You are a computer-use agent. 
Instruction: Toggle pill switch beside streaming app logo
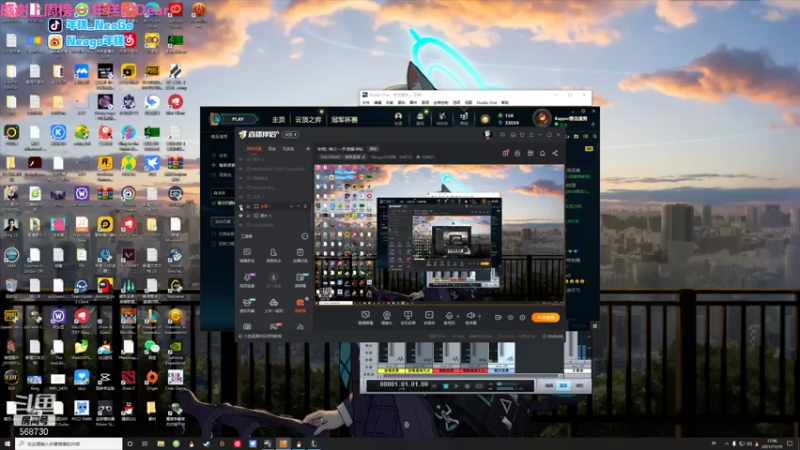tap(291, 135)
